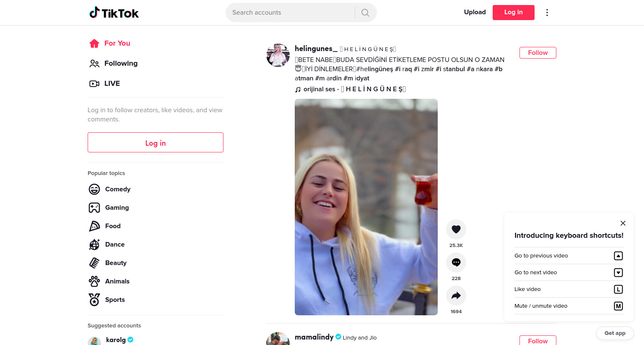Click the 1694 shares count
Viewport: 644px width, 345px height.
click(456, 312)
